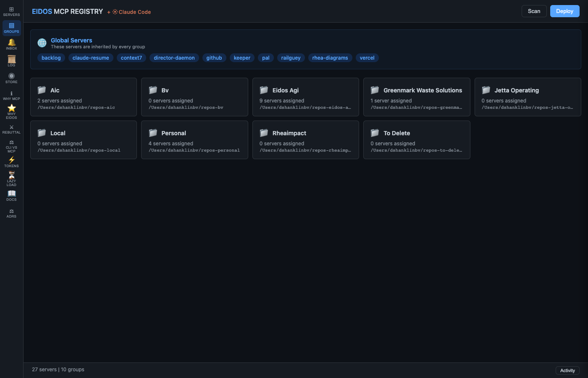Select the backlog server tag
588x378 pixels.
coord(51,58)
